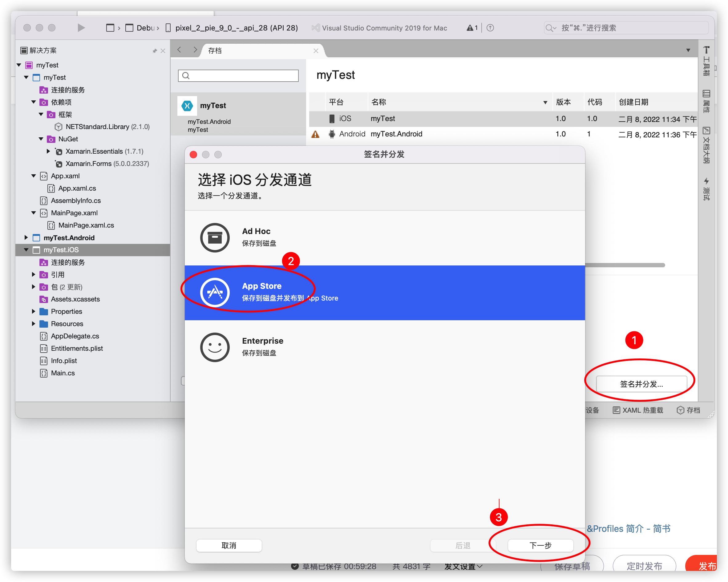Click the Android archive warning triangle
The height and width of the screenshot is (582, 728).
(315, 134)
